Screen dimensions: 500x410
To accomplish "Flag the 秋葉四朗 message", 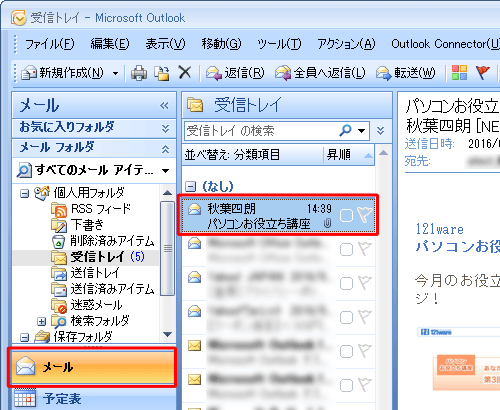I will click(x=365, y=215).
